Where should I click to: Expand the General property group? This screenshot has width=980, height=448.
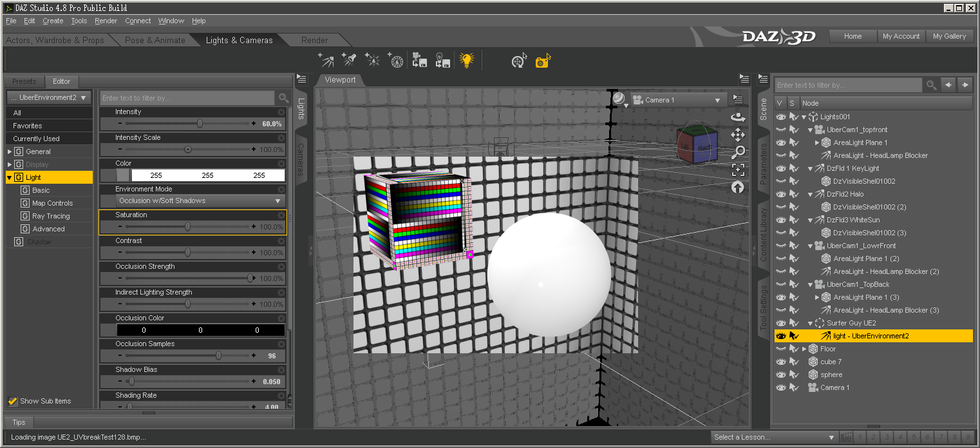(x=10, y=151)
